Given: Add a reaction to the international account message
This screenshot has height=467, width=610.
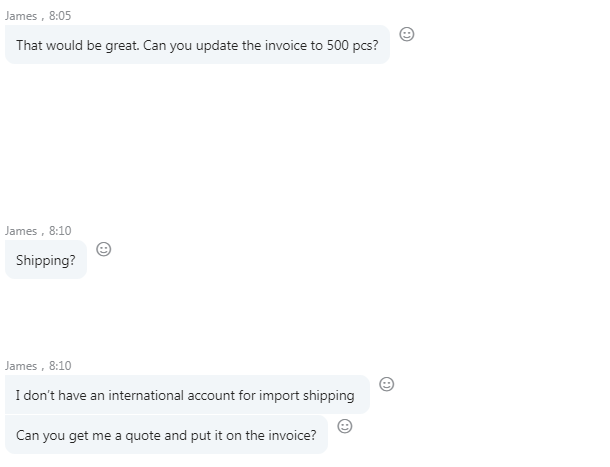Looking at the screenshot, I should point(387,384).
